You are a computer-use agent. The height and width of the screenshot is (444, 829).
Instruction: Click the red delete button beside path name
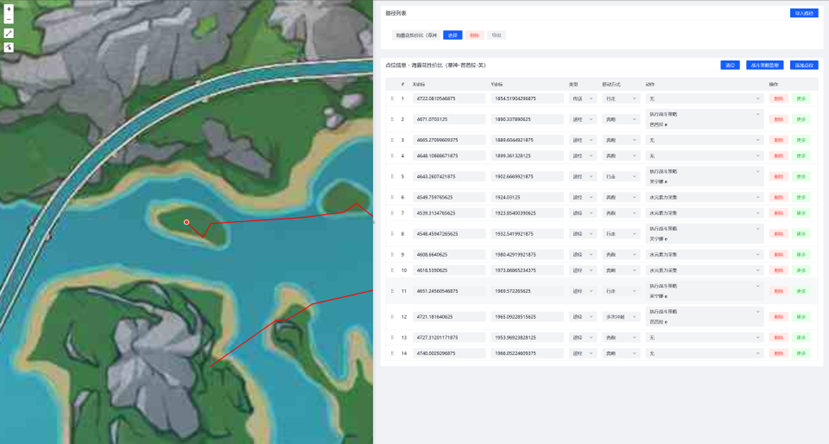tap(474, 35)
